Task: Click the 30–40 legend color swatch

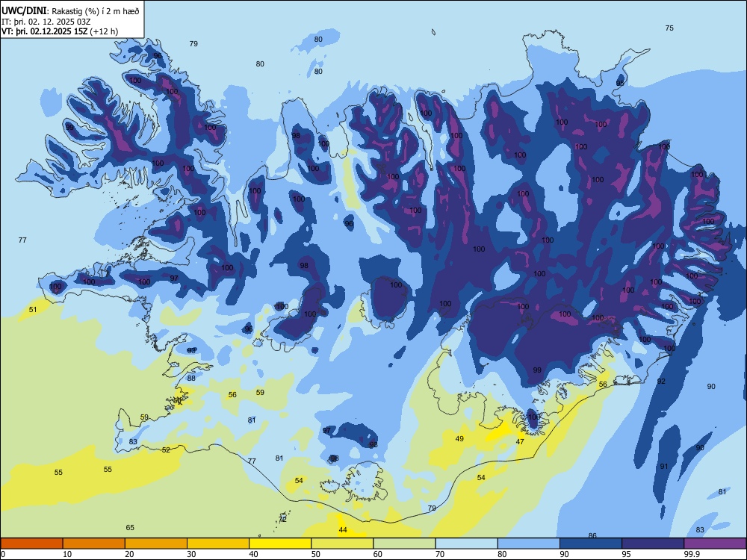Action: pyautogui.click(x=218, y=544)
